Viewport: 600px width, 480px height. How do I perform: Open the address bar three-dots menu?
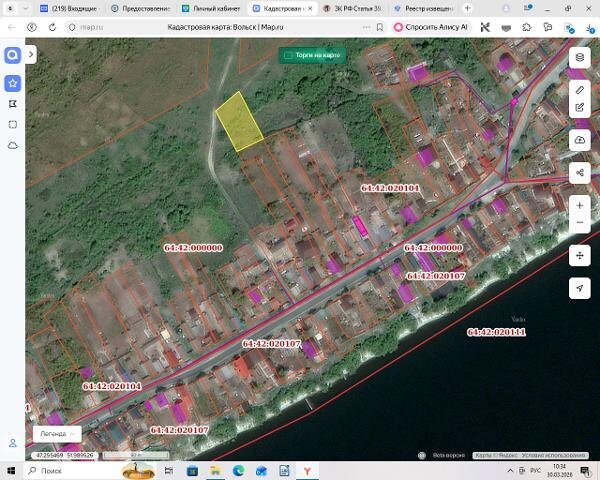click(x=366, y=27)
